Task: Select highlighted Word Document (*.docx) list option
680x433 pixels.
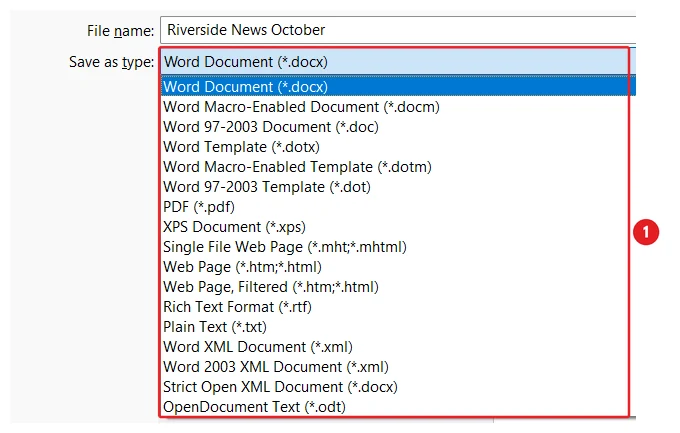Action: 398,86
